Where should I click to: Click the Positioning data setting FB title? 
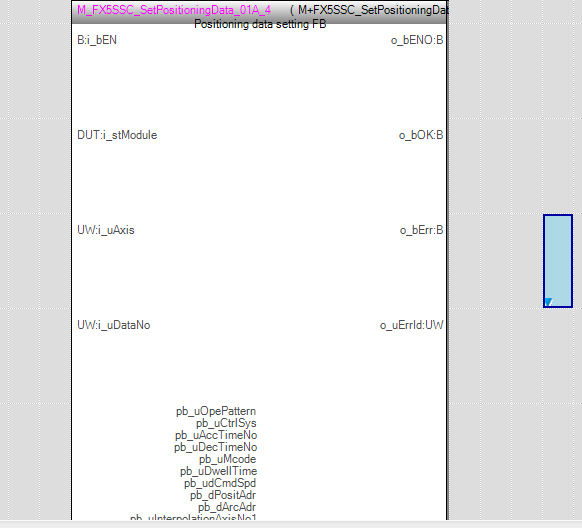click(x=260, y=24)
